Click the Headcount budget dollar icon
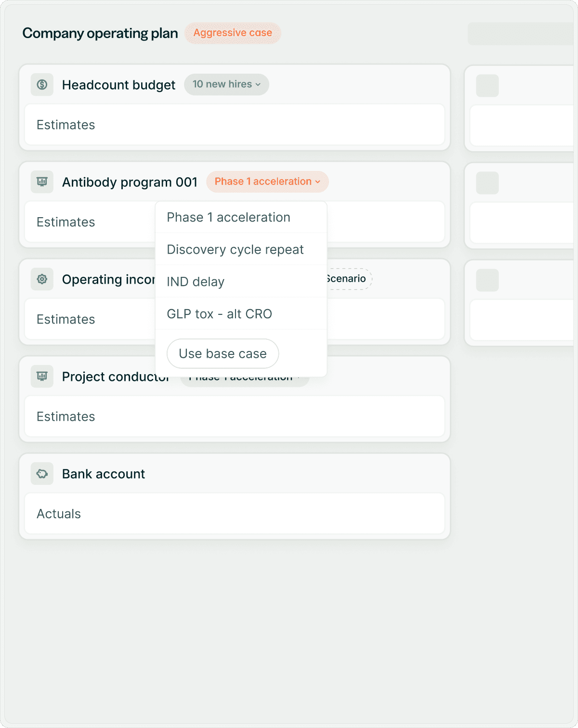This screenshot has height=728, width=578. (x=42, y=85)
